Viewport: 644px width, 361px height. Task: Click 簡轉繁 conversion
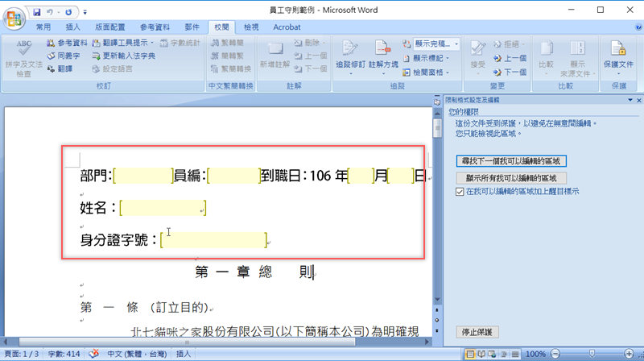point(227,56)
